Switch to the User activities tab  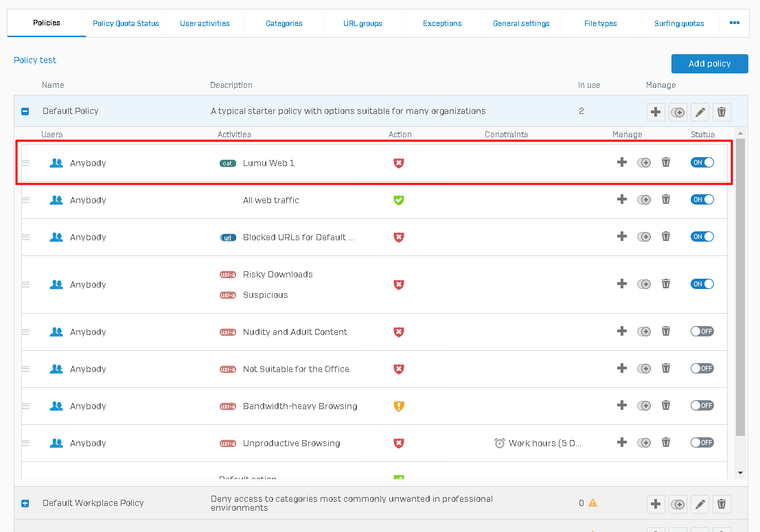click(x=204, y=23)
